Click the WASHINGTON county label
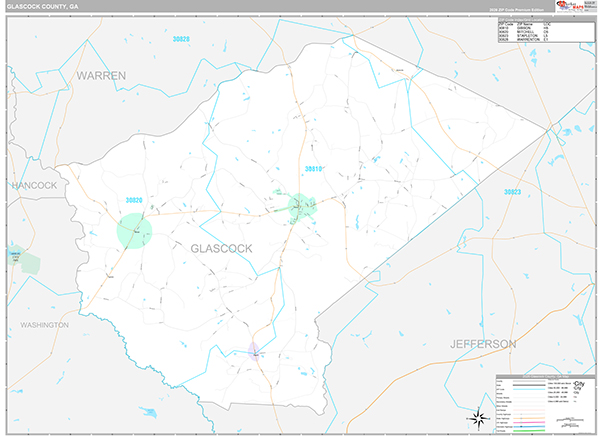600x436 pixels. (x=44, y=325)
